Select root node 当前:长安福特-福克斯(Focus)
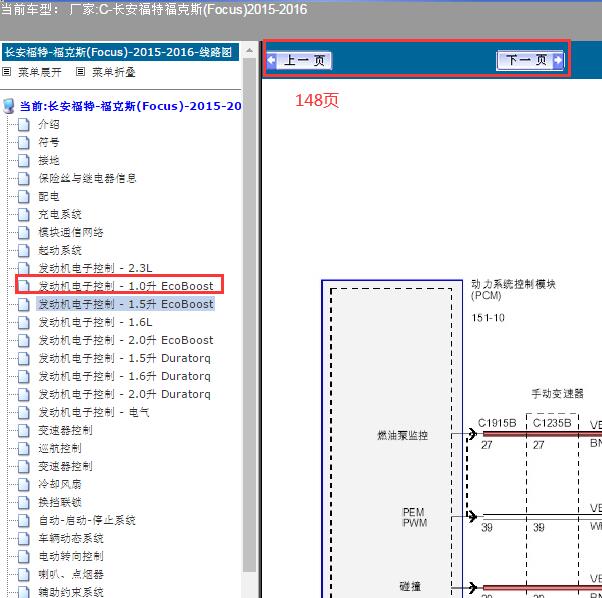 (131, 106)
